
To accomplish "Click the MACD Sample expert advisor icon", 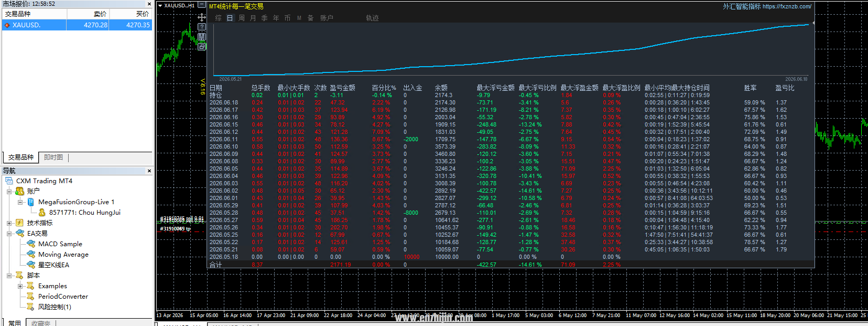I will pyautogui.click(x=31, y=244).
